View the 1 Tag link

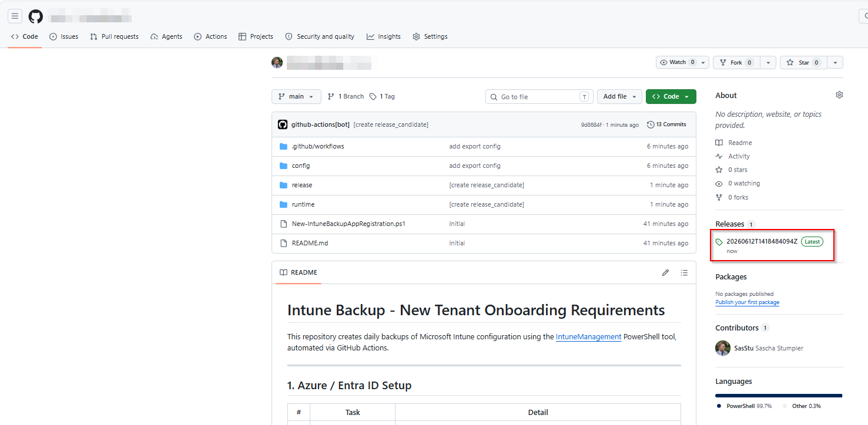click(382, 96)
